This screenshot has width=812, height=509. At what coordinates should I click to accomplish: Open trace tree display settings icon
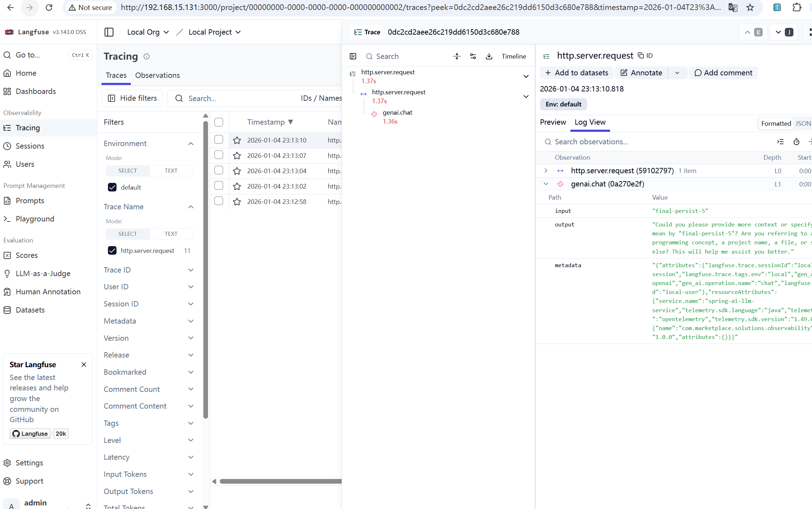(473, 56)
